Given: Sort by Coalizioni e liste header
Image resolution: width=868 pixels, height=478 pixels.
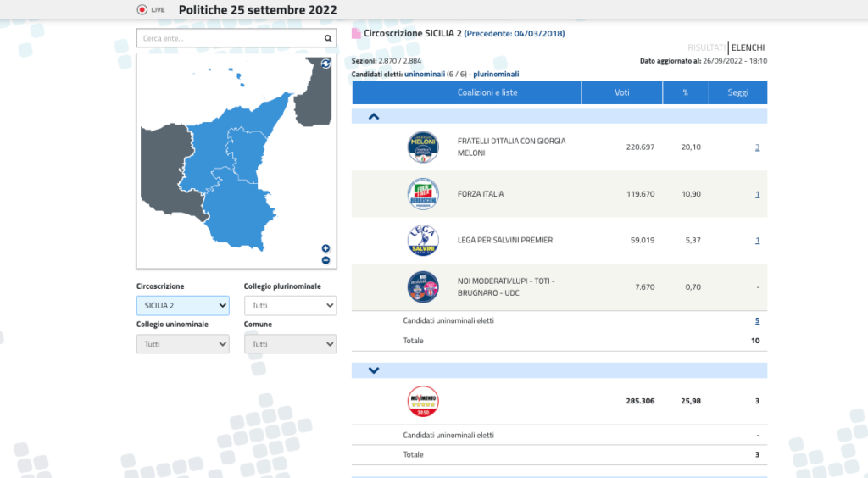Looking at the screenshot, I should [467, 92].
